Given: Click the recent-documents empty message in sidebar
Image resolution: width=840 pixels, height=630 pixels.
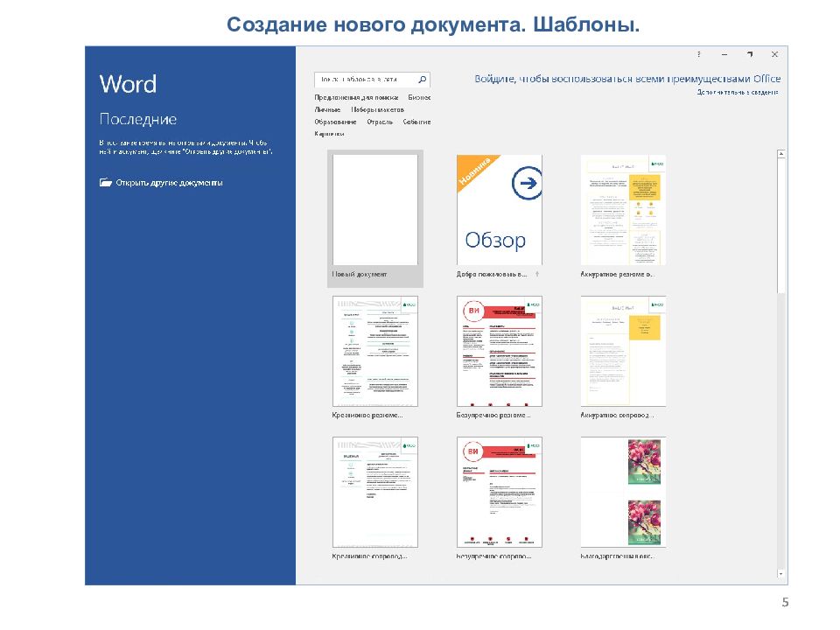Looking at the screenshot, I should (185, 147).
